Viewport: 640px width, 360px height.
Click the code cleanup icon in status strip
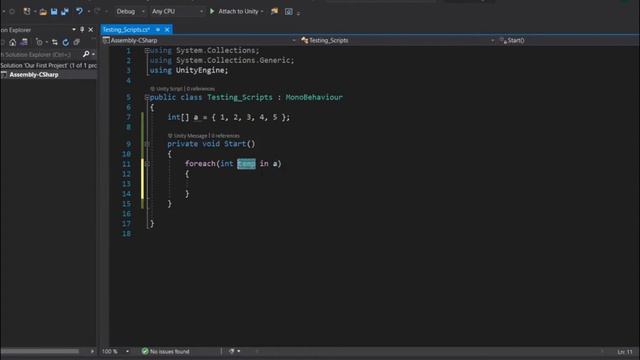pyautogui.click(x=231, y=351)
